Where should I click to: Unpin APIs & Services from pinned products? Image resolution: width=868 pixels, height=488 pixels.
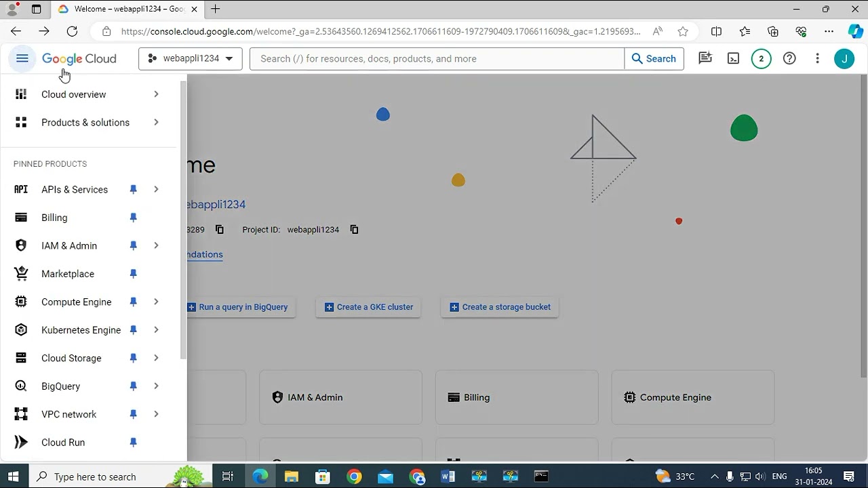click(x=133, y=190)
